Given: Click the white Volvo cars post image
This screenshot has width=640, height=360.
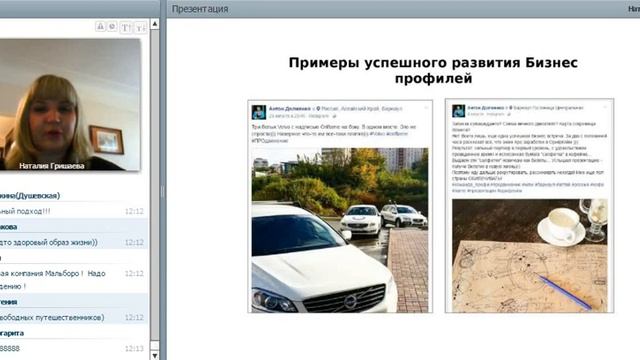Looking at the screenshot, I should click(340, 230).
